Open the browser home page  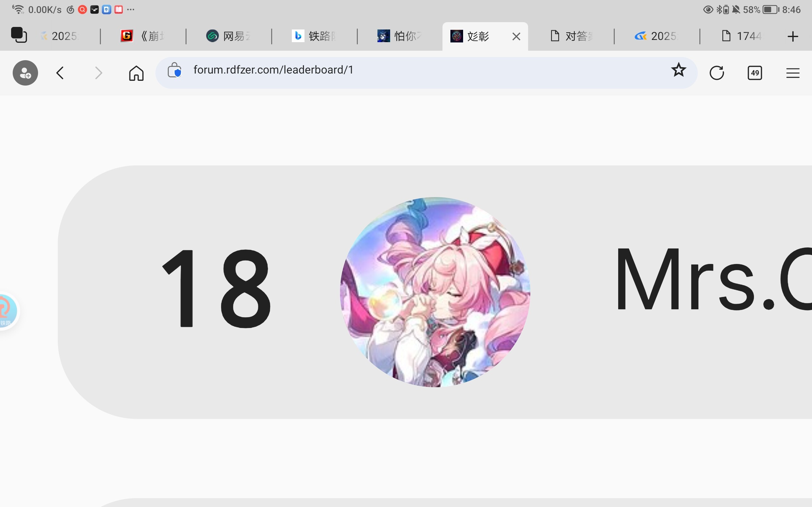(136, 73)
